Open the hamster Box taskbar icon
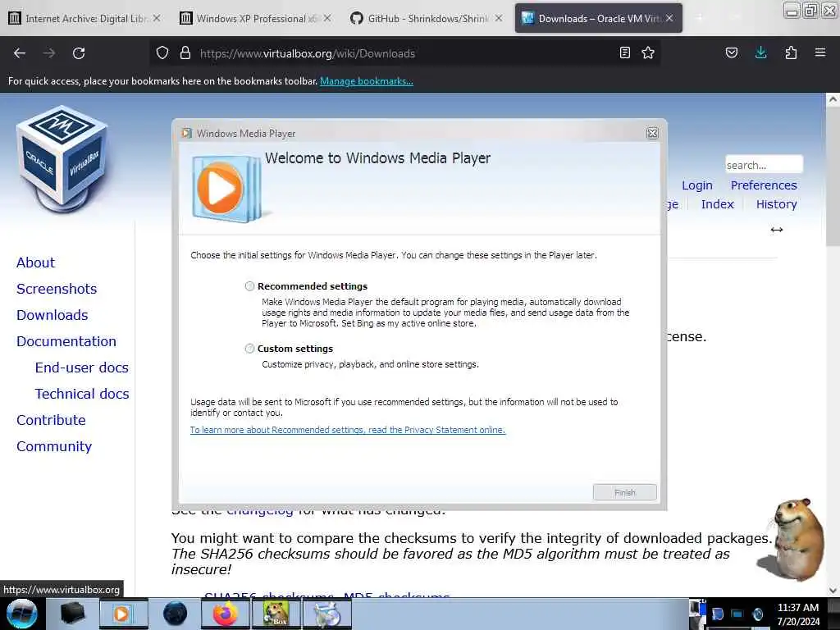Image resolution: width=840 pixels, height=630 pixels. (x=276, y=614)
